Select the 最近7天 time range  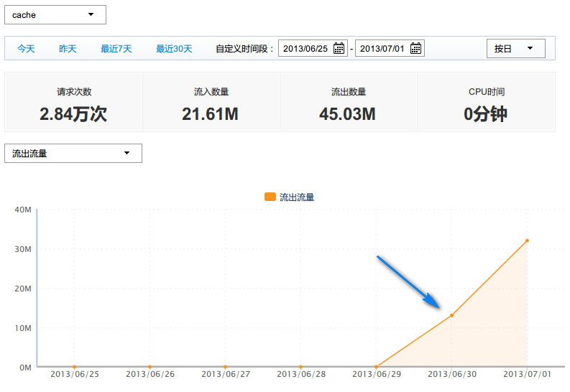[116, 49]
